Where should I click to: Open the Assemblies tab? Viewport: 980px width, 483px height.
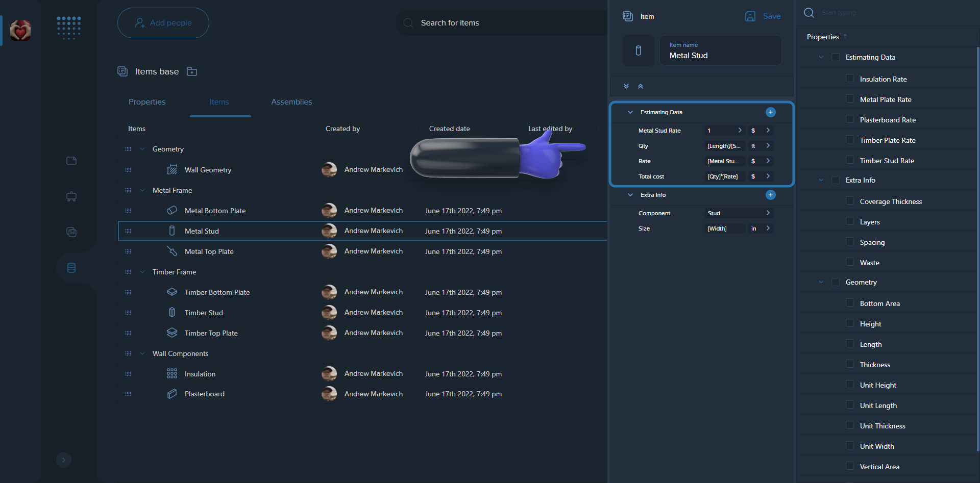point(291,102)
